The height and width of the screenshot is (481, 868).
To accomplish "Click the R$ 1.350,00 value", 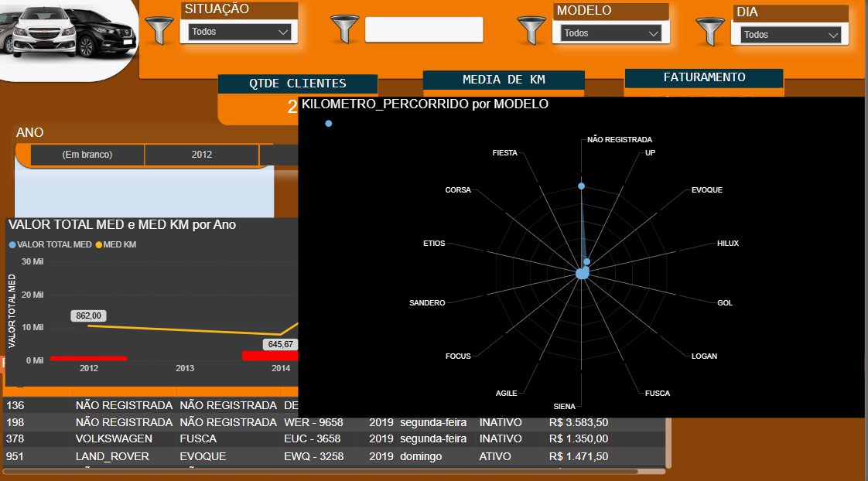I will pyautogui.click(x=579, y=438).
